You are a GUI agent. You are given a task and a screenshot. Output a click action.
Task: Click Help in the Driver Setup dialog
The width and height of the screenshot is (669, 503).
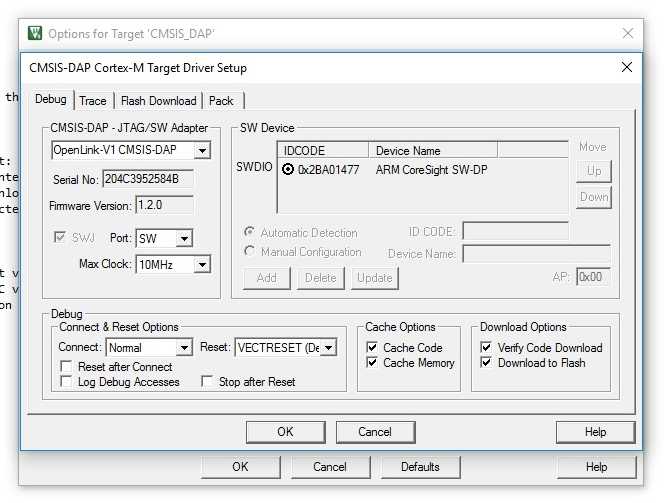pyautogui.click(x=595, y=432)
